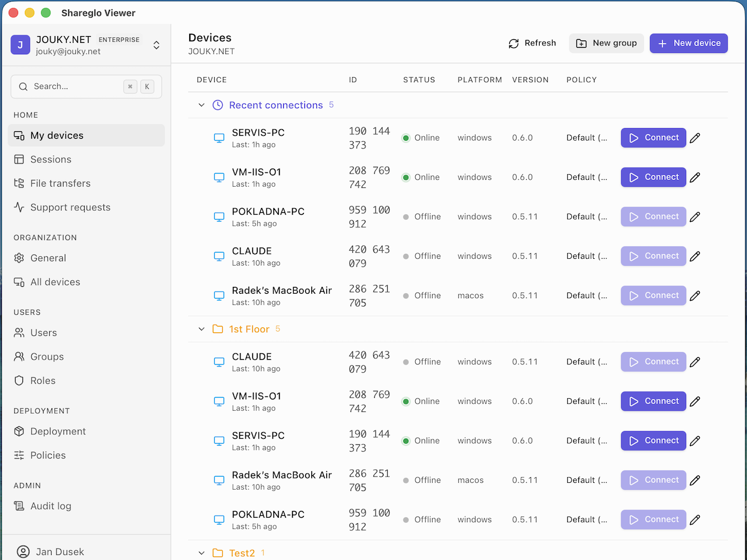The width and height of the screenshot is (747, 560).
Task: Connect to SERVIS-PC in Recent connections
Action: [x=653, y=138]
